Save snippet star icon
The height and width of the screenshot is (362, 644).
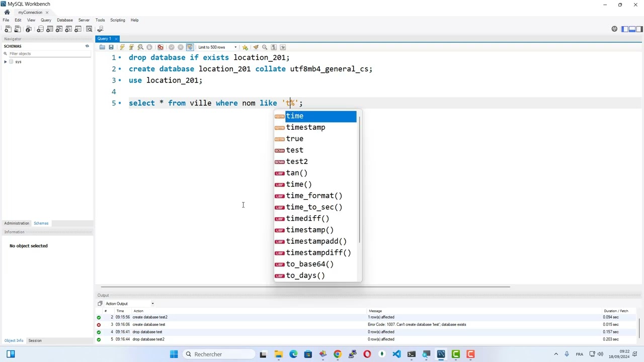pos(245,47)
